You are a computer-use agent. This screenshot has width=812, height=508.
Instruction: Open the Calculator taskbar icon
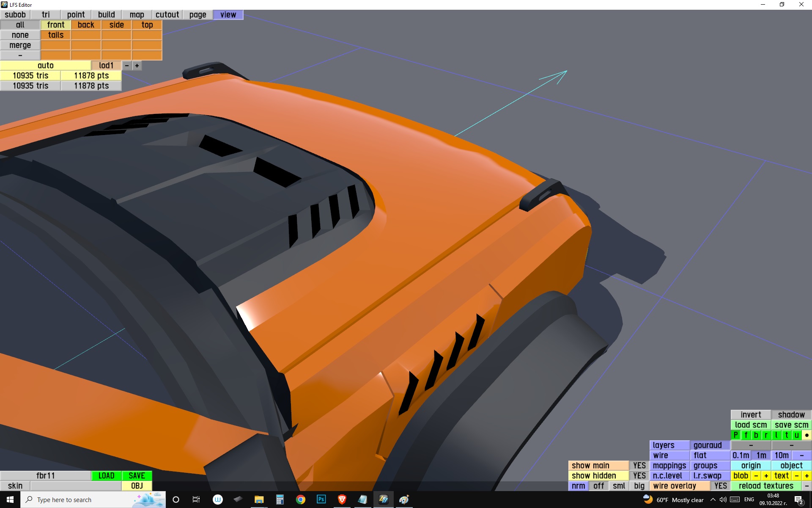tap(280, 500)
